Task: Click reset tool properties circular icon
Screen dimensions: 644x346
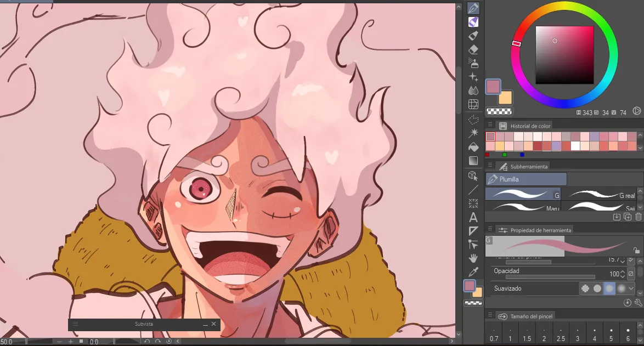Action: point(627,303)
